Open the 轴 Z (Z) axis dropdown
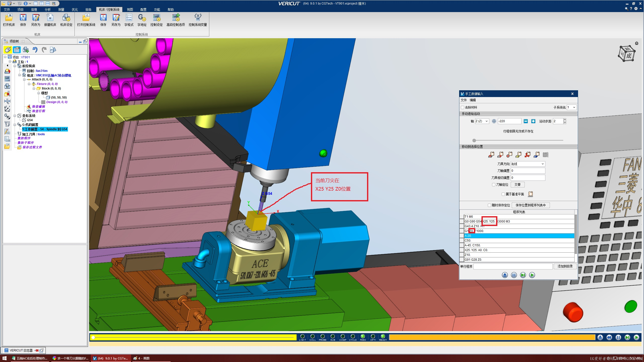 (x=482, y=121)
